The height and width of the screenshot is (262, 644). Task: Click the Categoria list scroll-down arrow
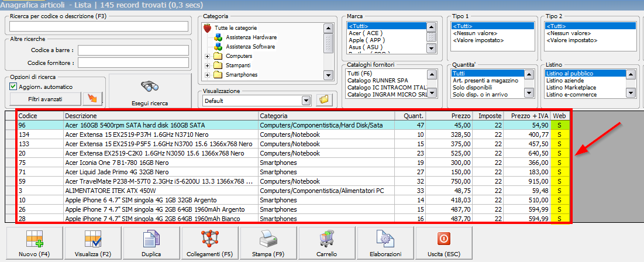click(328, 75)
